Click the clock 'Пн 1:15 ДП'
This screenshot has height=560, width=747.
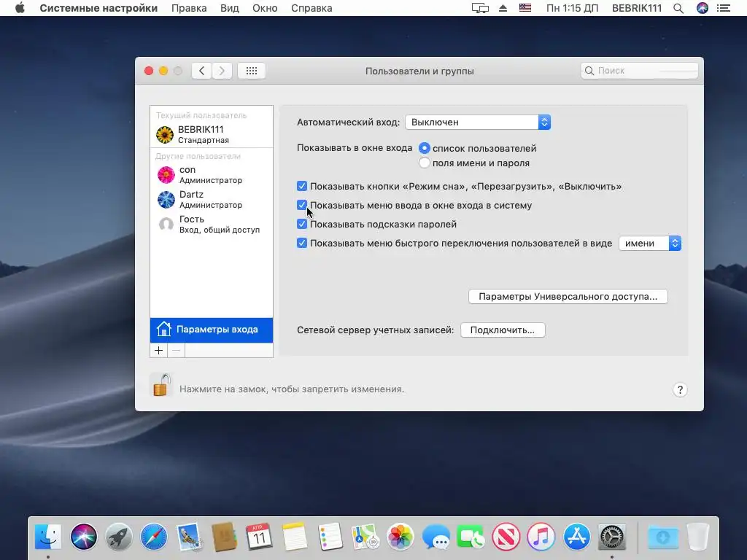[x=572, y=8]
